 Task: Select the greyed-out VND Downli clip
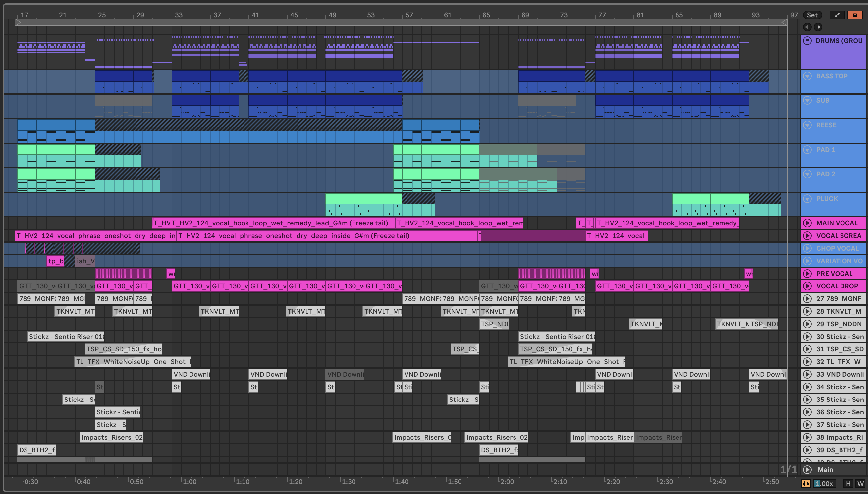[344, 374]
